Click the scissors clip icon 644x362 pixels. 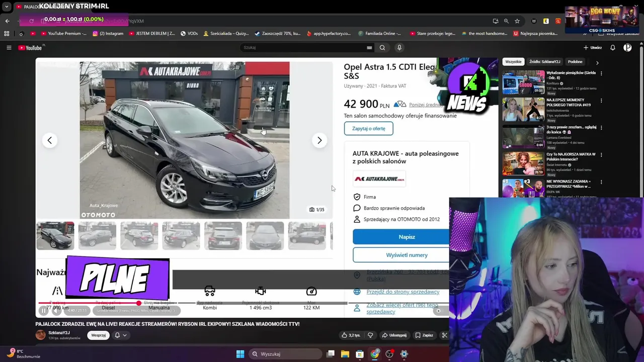pos(444,335)
